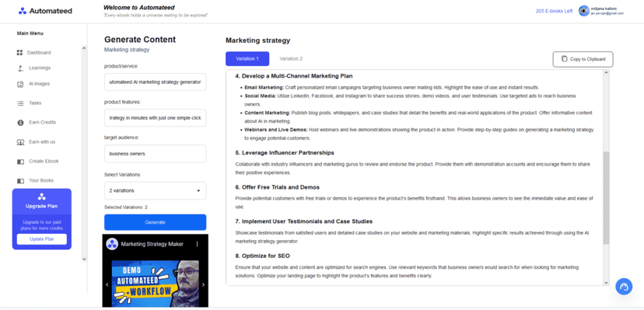The height and width of the screenshot is (310, 644).
Task: Click the clipboard copy icon
Action: click(x=564, y=58)
